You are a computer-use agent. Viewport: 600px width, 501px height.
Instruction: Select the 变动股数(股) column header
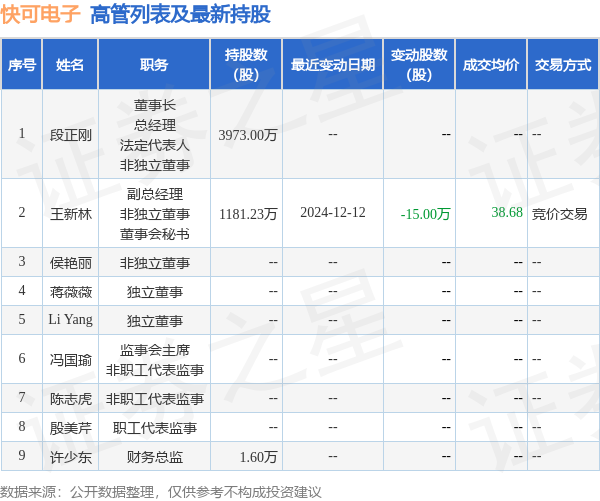click(x=419, y=65)
